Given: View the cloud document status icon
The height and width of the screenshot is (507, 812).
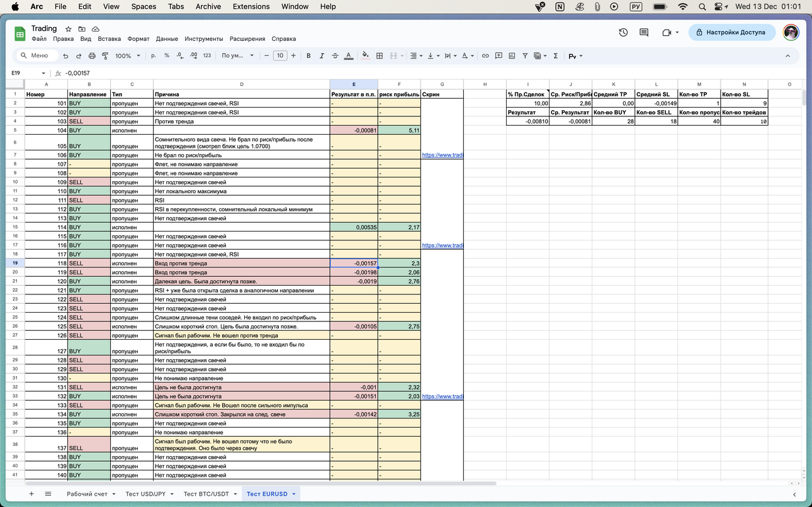Looking at the screenshot, I should tap(96, 29).
